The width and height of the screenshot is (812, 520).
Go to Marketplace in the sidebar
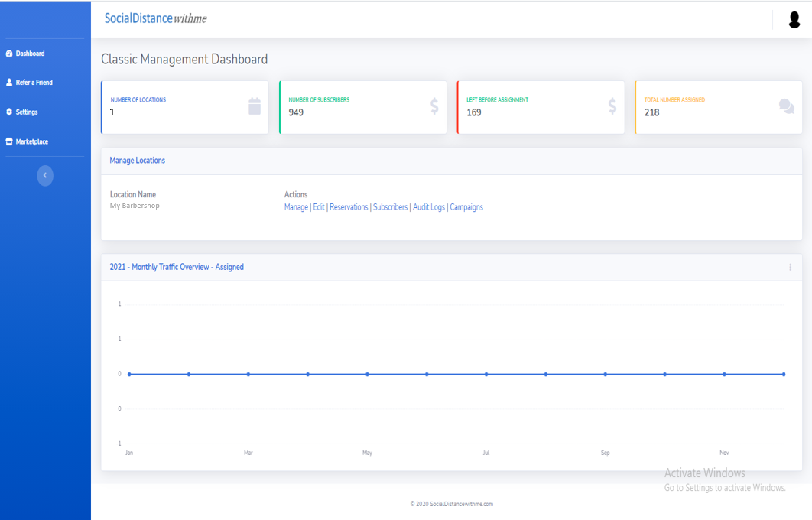tap(31, 141)
